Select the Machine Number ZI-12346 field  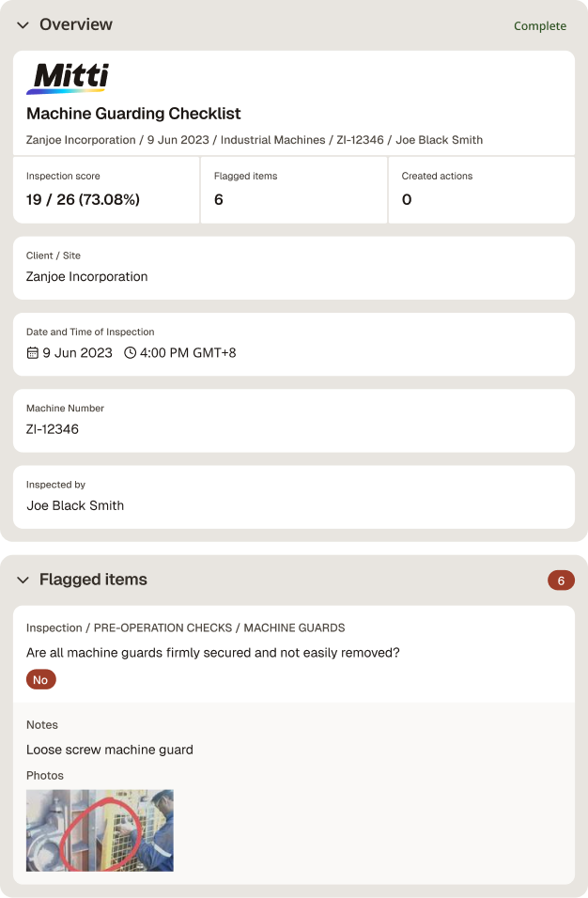(x=294, y=421)
